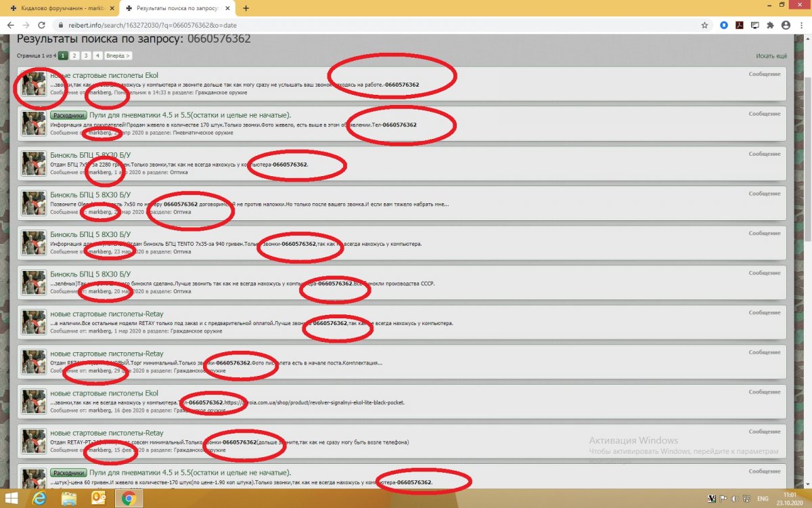Open the Chrome profile avatar
812x508 pixels.
[786, 25]
